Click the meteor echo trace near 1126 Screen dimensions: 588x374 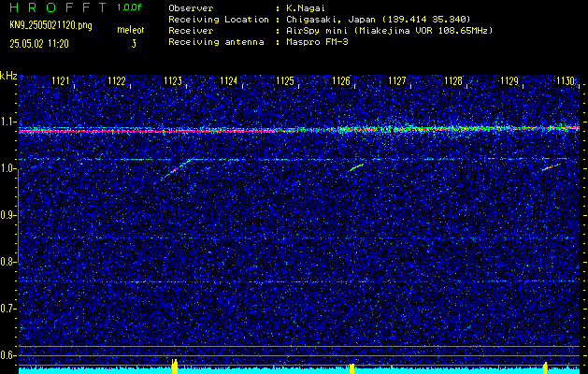[356, 167]
